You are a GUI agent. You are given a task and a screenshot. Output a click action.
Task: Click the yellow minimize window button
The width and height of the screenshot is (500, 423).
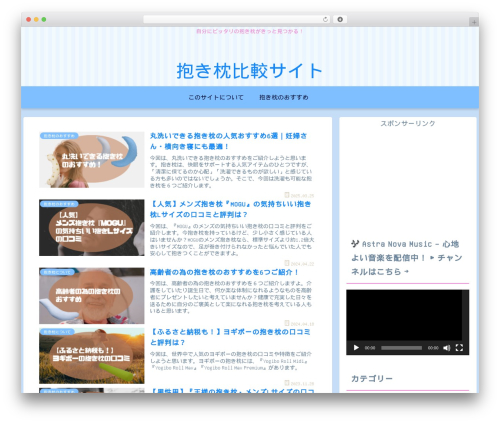pos(36,20)
